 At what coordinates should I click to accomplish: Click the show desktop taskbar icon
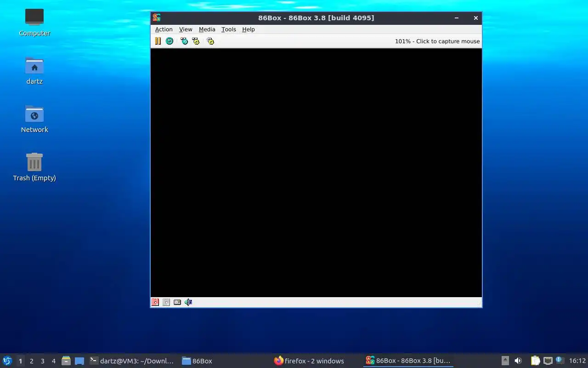point(79,361)
